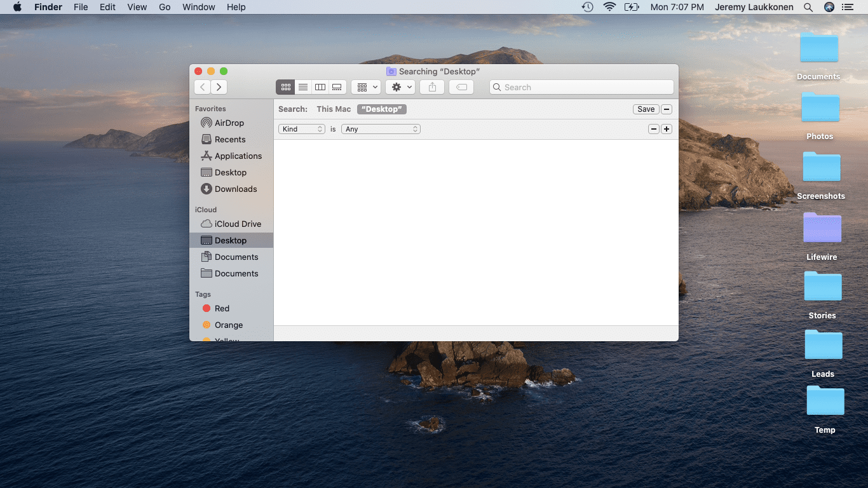
Task: Open the Go menu
Action: (x=165, y=7)
